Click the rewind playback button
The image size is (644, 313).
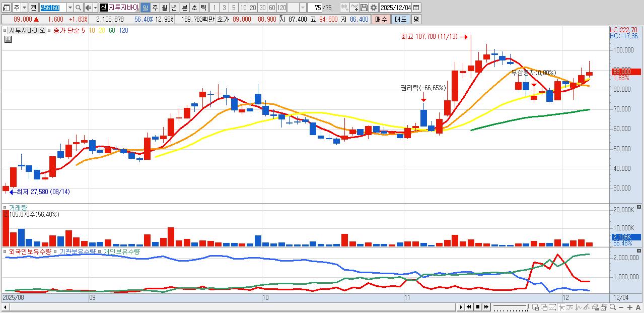coord(469,307)
